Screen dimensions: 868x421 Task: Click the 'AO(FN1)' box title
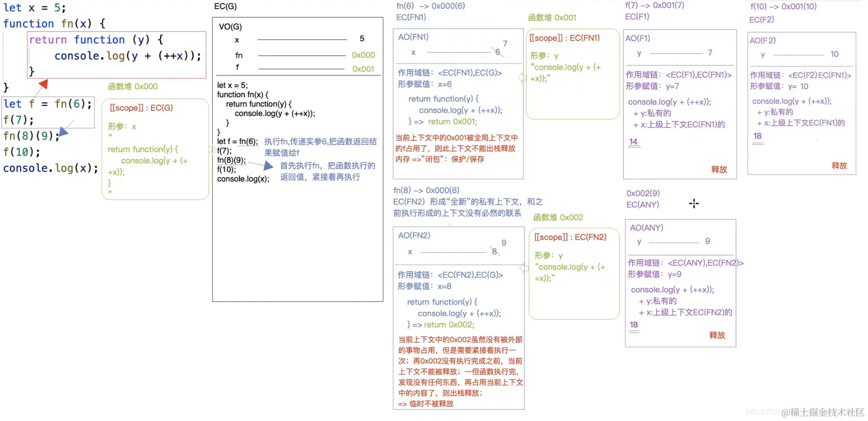[413, 37]
